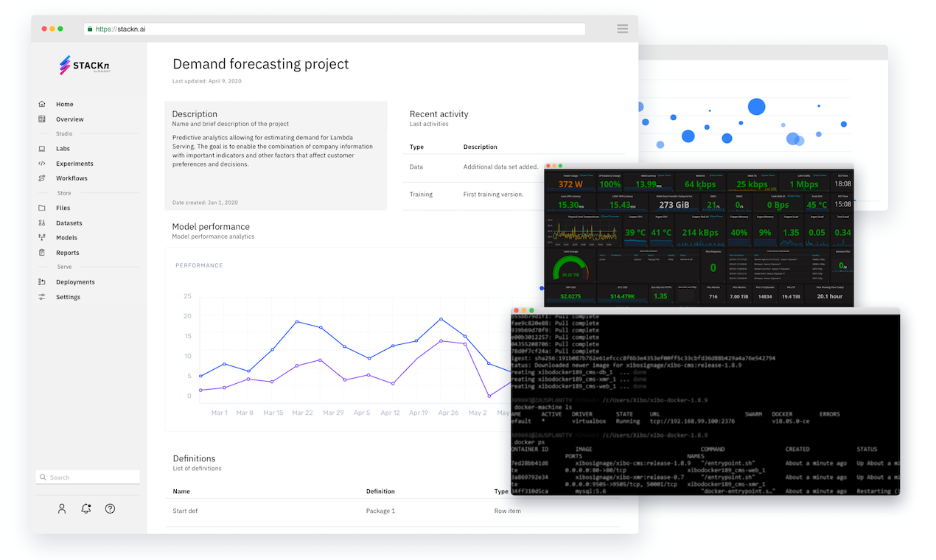Image resolution: width=936 pixels, height=560 pixels.
Task: Go to Home in sidebar
Action: point(65,104)
